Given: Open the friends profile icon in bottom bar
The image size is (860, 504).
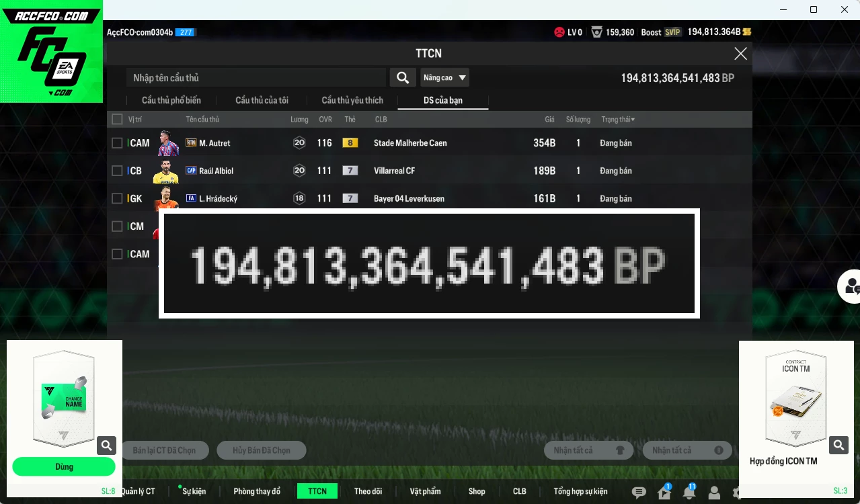Looking at the screenshot, I should tap(714, 493).
